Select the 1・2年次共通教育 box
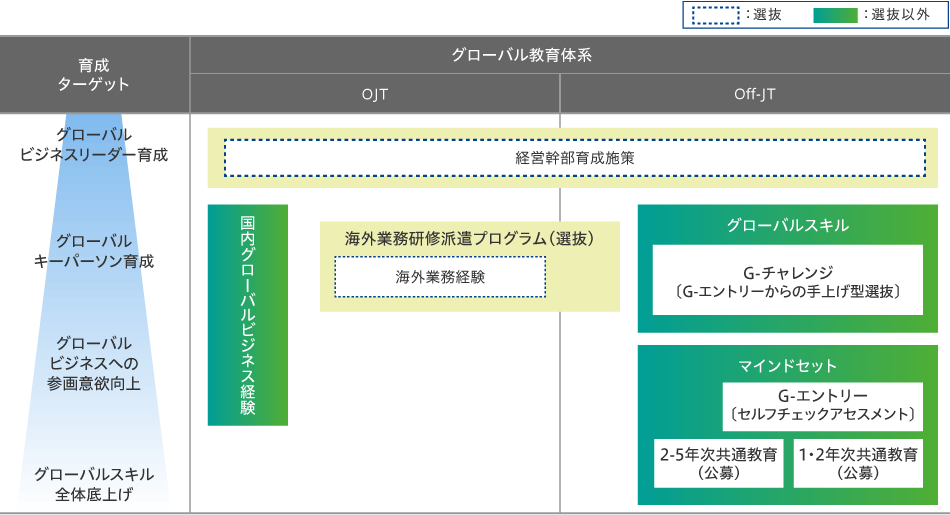The width and height of the screenshot is (950, 515). point(857,463)
